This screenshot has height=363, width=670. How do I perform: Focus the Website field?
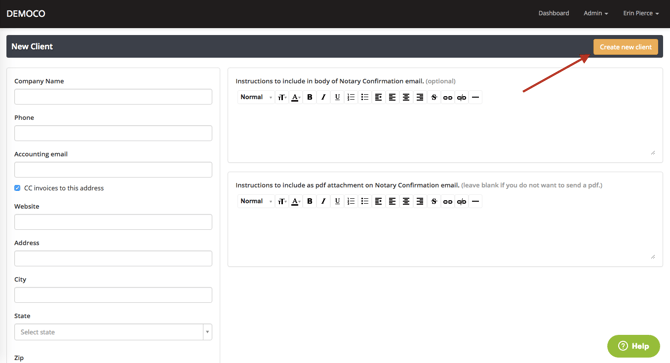coord(113,222)
